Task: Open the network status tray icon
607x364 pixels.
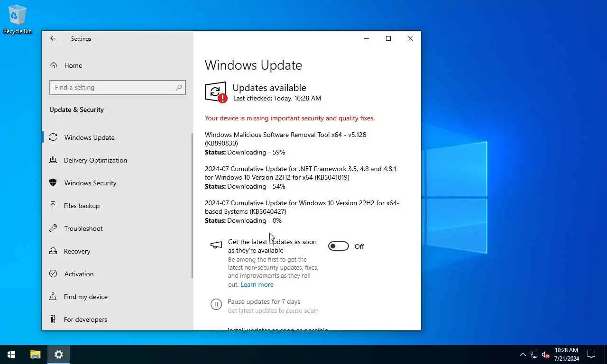Action: point(534,355)
